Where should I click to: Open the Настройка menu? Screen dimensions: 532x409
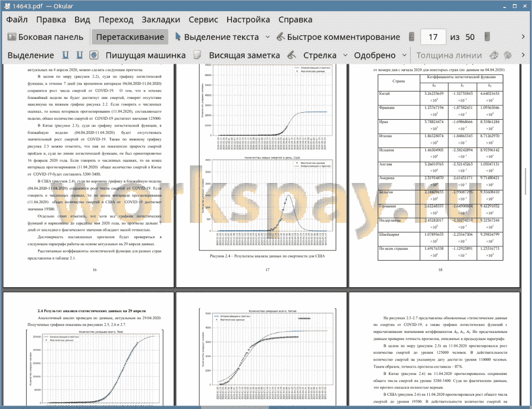[x=248, y=20]
